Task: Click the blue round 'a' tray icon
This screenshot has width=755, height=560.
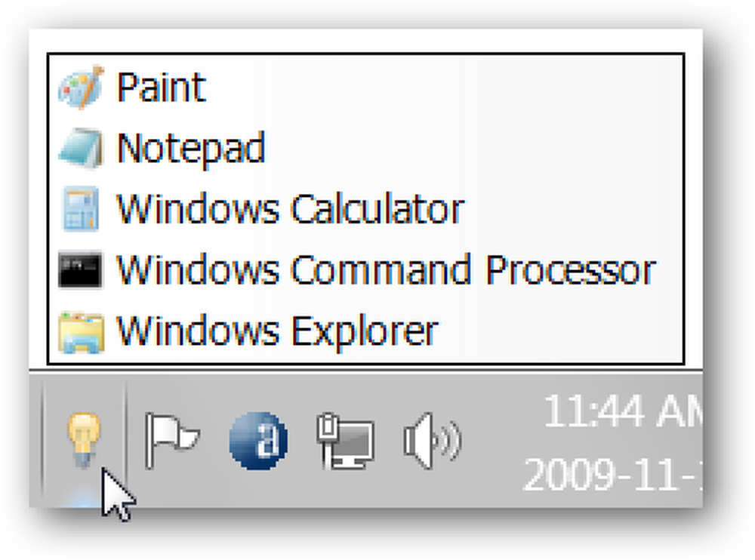Action: [258, 441]
